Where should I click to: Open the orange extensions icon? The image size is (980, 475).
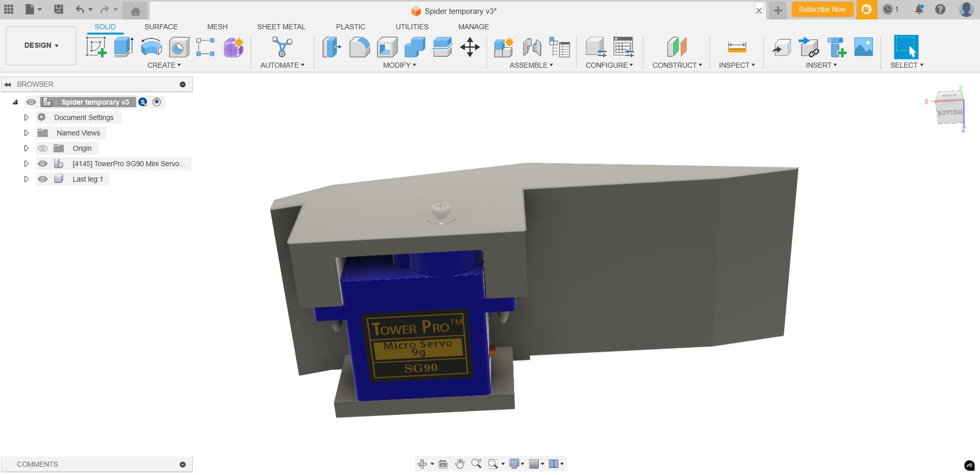pos(866,9)
